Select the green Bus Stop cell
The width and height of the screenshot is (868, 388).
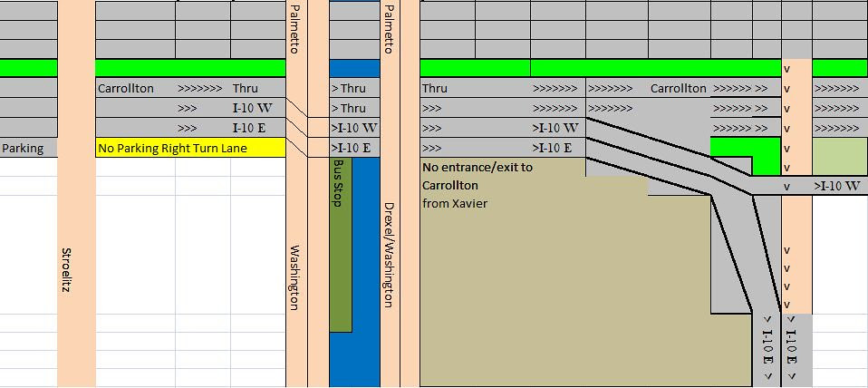(341, 245)
